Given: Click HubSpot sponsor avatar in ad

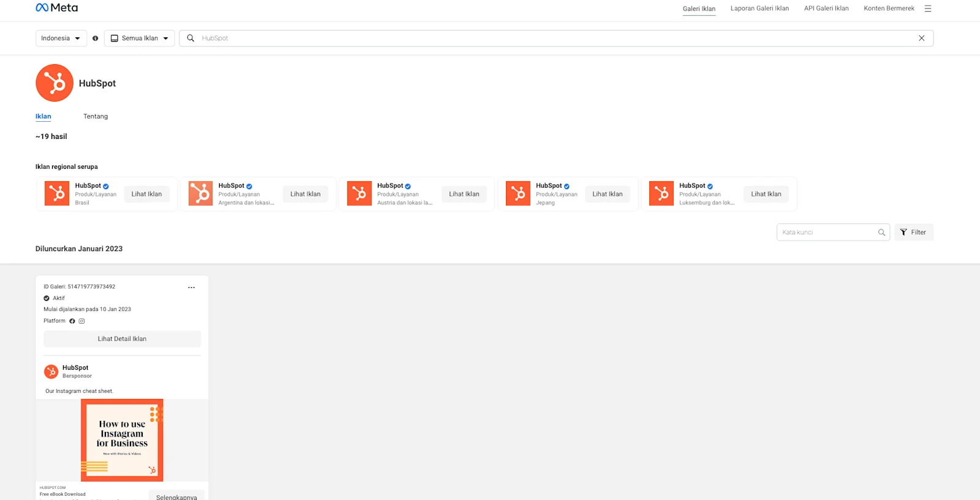Looking at the screenshot, I should click(51, 371).
